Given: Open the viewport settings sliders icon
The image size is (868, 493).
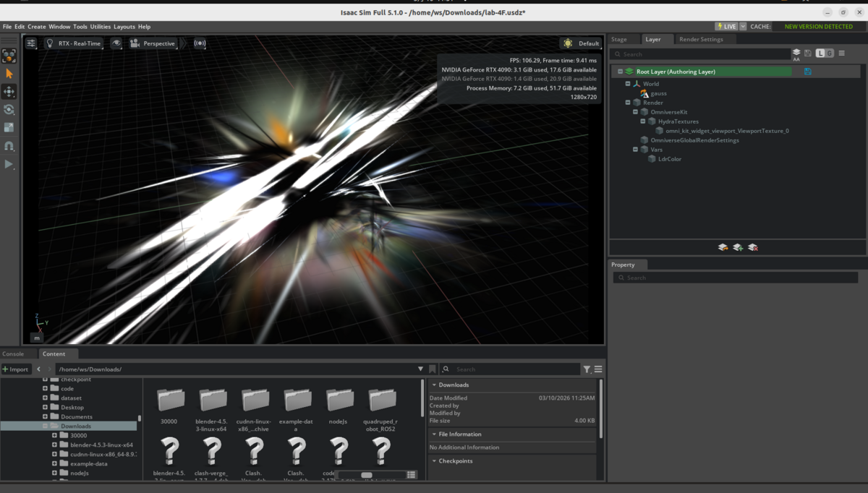Looking at the screenshot, I should point(31,43).
